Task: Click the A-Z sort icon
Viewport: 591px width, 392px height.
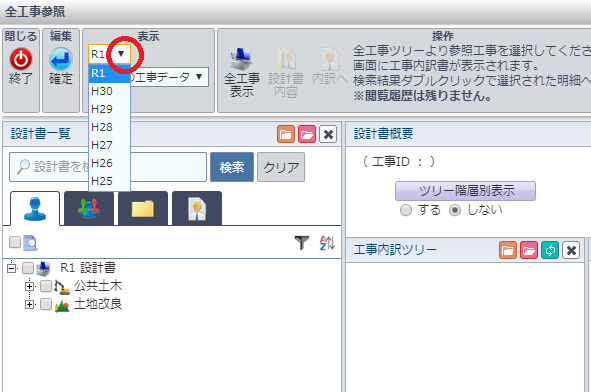Action: (x=327, y=243)
